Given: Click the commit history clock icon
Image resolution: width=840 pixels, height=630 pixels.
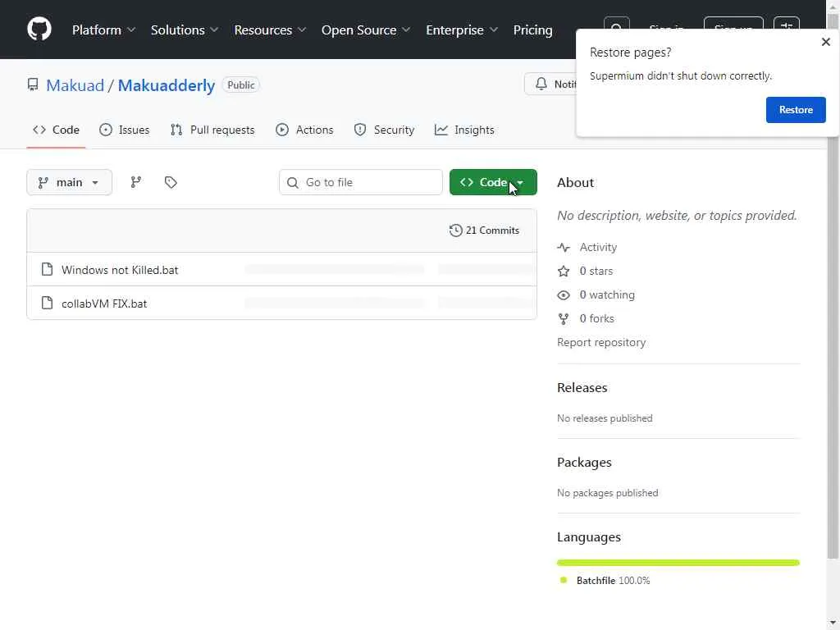Looking at the screenshot, I should click(455, 231).
